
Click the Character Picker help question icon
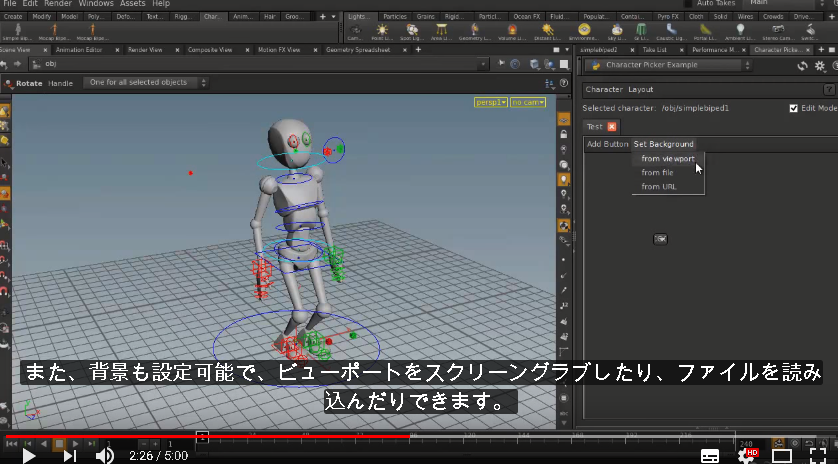pos(829,89)
